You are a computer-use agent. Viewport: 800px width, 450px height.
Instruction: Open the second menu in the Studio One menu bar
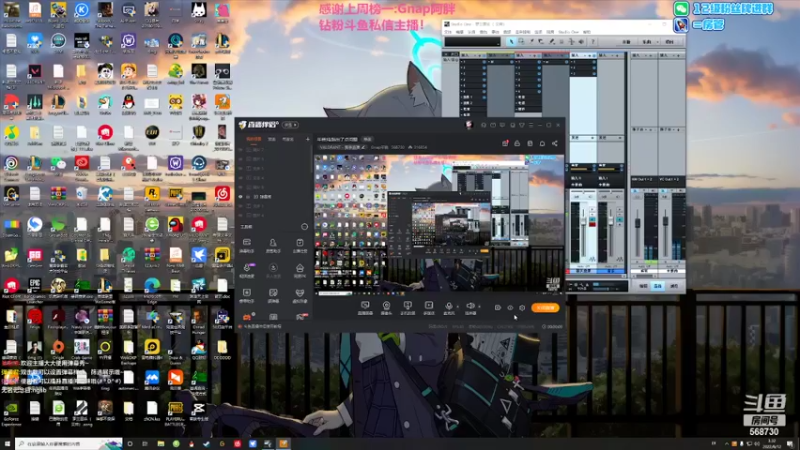click(460, 32)
